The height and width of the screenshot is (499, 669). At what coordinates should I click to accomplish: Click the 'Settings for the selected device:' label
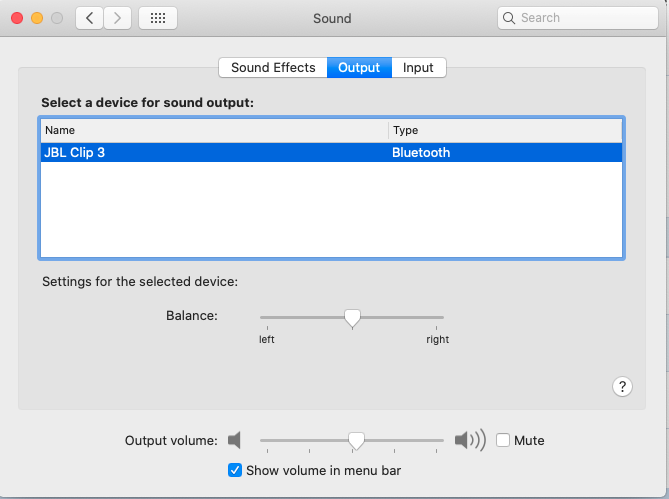(x=140, y=281)
